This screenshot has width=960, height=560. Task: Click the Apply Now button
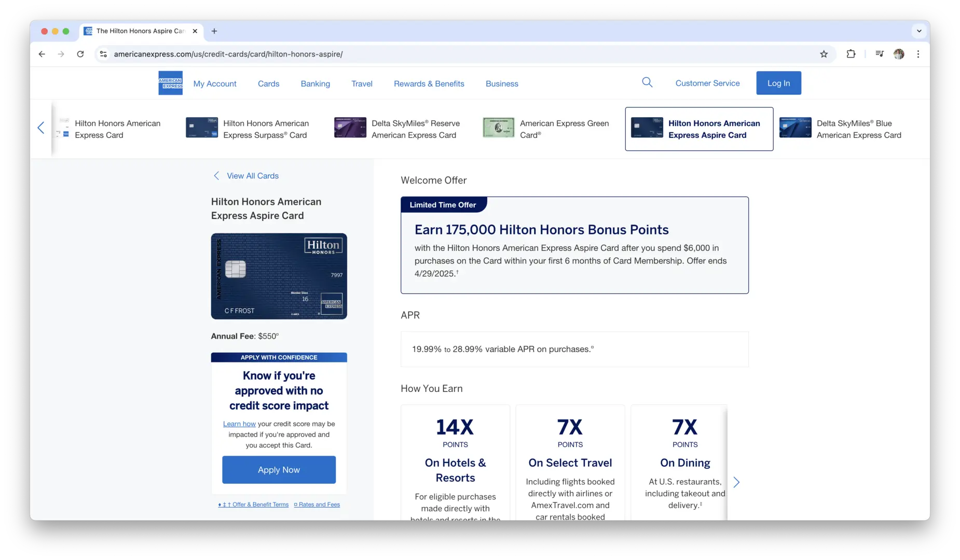(x=279, y=470)
